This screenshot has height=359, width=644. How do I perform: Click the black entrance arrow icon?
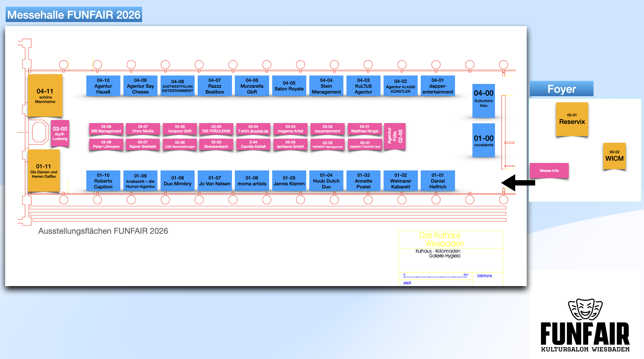[517, 183]
